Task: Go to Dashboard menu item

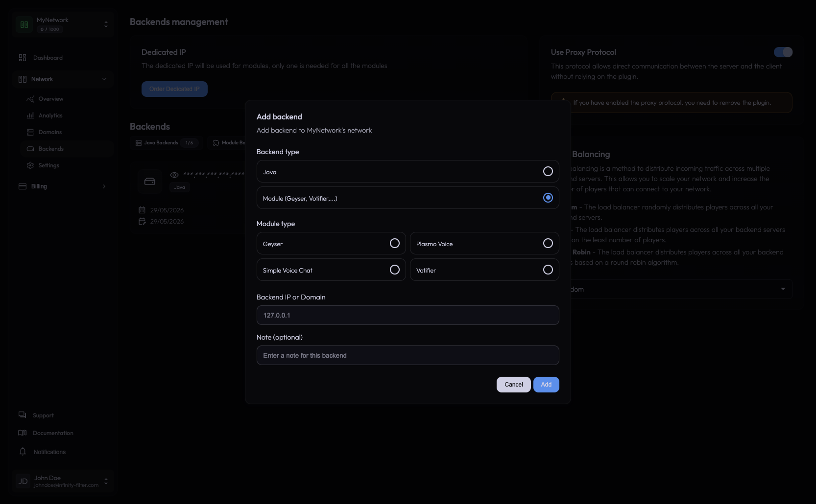Action: pyautogui.click(x=48, y=58)
